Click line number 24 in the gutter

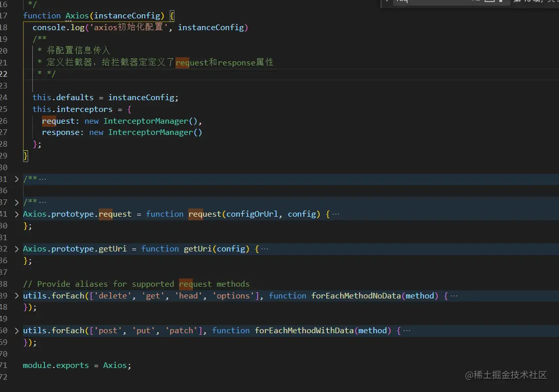pyautogui.click(x=3, y=97)
